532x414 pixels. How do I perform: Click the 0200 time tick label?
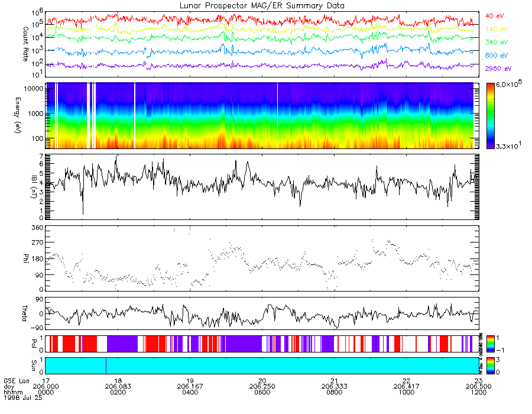pyautogui.click(x=118, y=392)
